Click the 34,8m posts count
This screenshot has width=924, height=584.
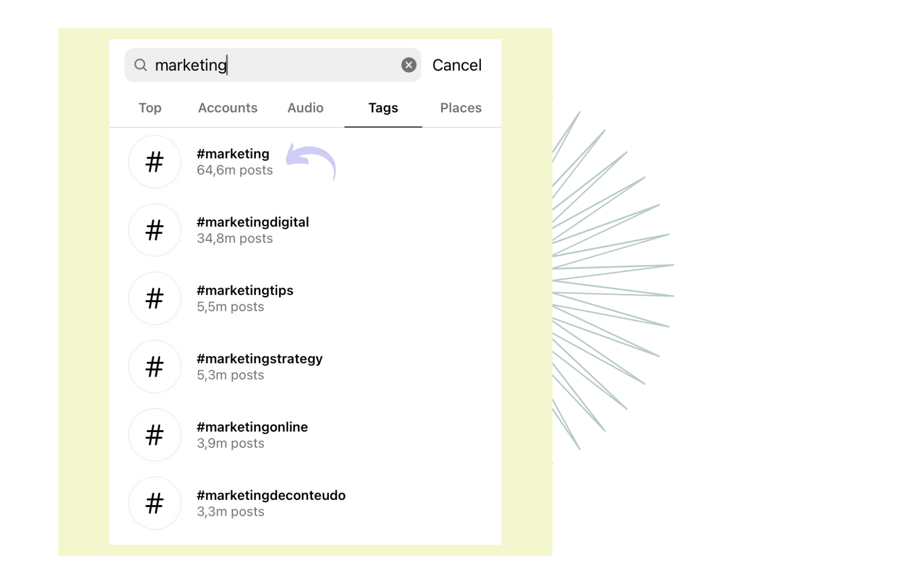235,238
